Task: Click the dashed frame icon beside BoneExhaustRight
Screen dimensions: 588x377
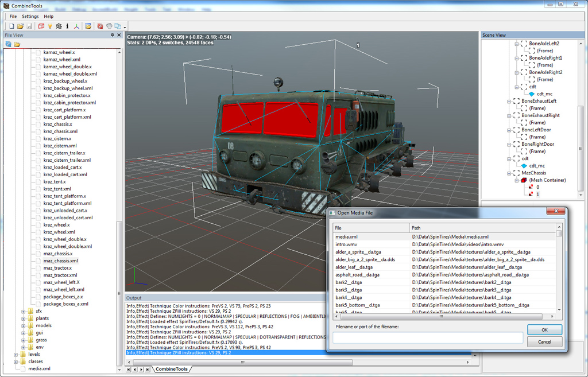Action: point(516,115)
